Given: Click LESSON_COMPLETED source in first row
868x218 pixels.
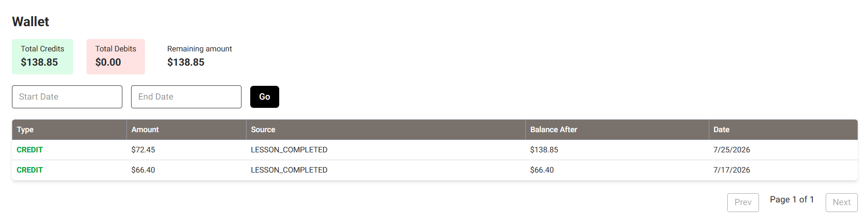Looking at the screenshot, I should point(289,150).
